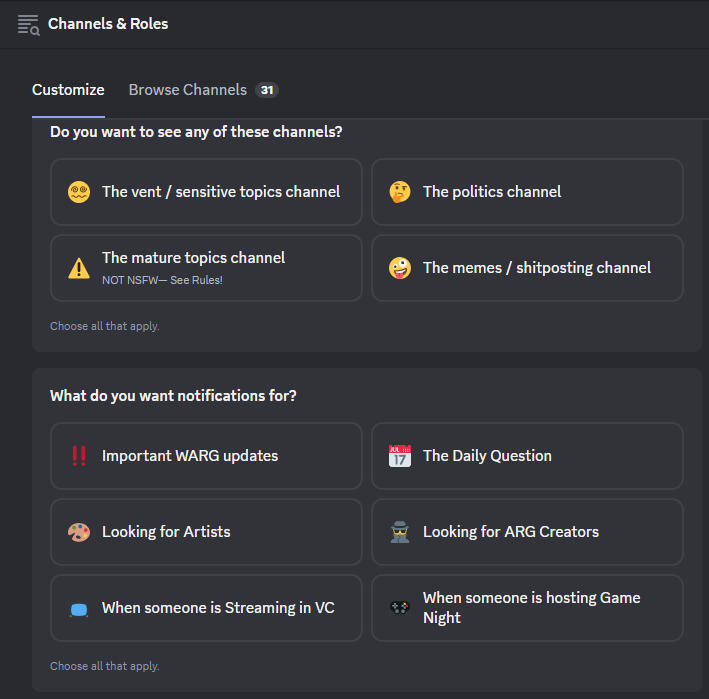Click the yellow warning triangle icon

(x=79, y=268)
